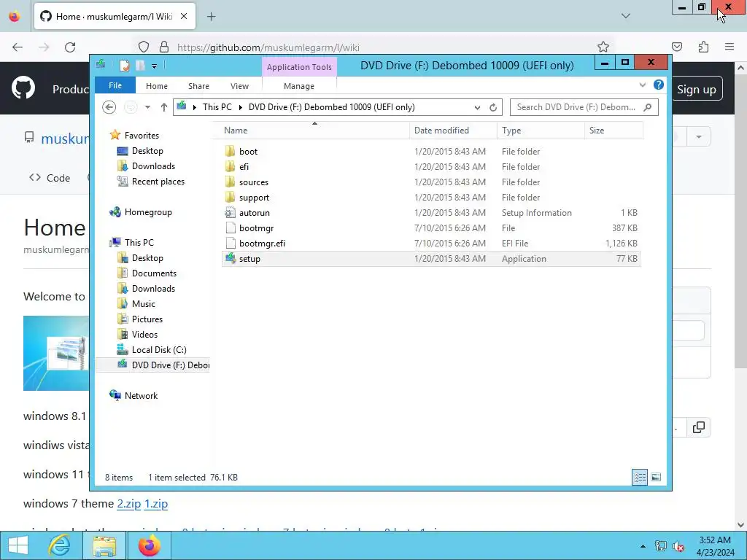Open the efi folder
747x560 pixels.
coord(244,167)
